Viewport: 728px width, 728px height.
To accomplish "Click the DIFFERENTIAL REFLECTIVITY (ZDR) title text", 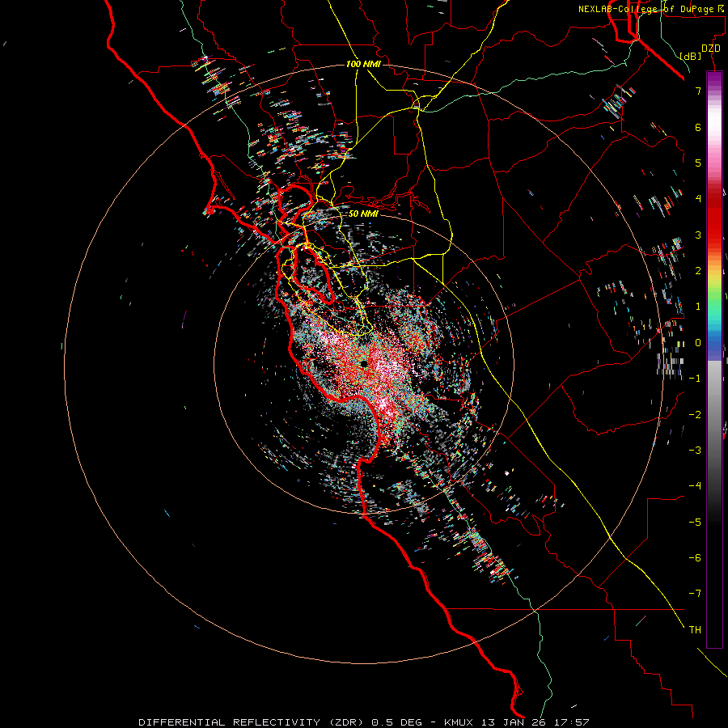I will (x=252, y=722).
